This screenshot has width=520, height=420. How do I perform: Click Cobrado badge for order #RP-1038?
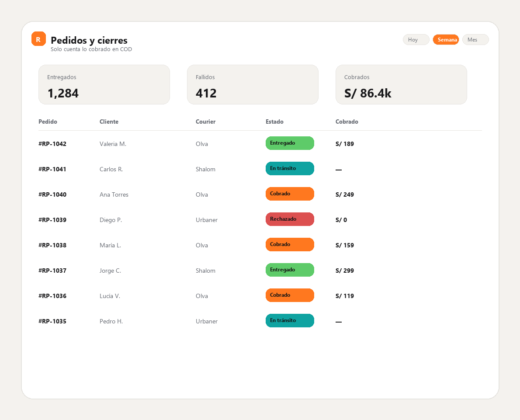(290, 244)
